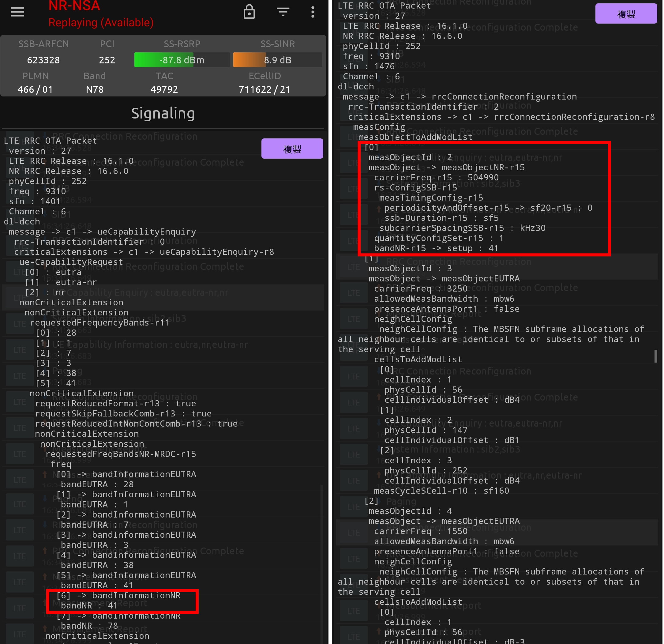Viewport: 664px width, 644px height.
Task: Click the SS-SINR orange signal bar
Action: coord(277,60)
